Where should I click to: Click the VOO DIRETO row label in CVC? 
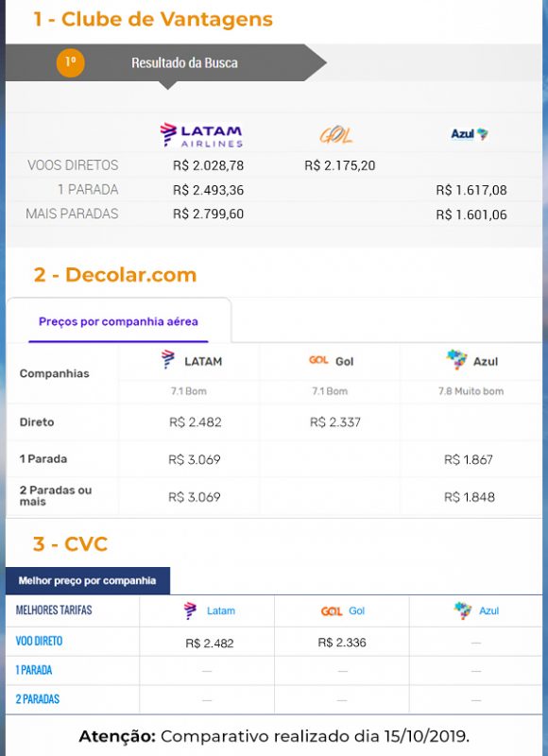[x=39, y=642]
